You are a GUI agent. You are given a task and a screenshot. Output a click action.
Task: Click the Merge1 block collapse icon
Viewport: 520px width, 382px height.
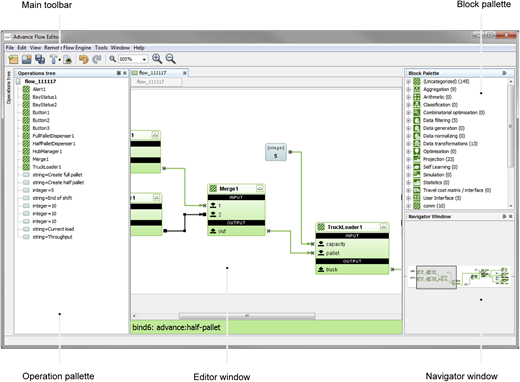click(260, 189)
